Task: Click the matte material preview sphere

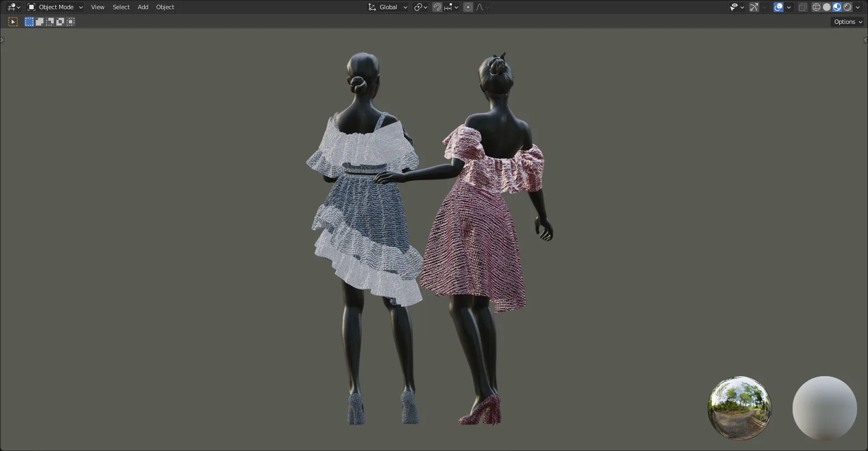Action: [825, 408]
